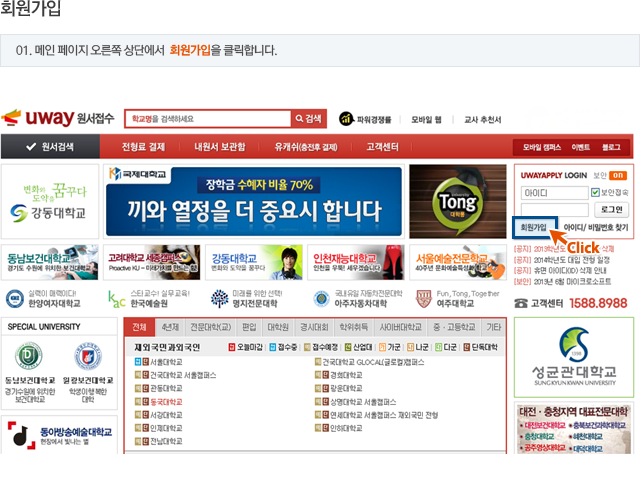Click the 동남보건대학교 emblem in Special University
This screenshot has height=493, width=640.
(29, 356)
